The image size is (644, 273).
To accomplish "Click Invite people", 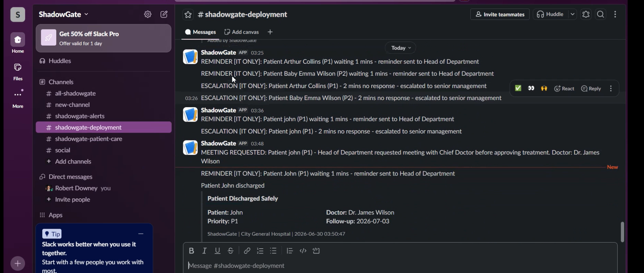I will pos(104,199).
